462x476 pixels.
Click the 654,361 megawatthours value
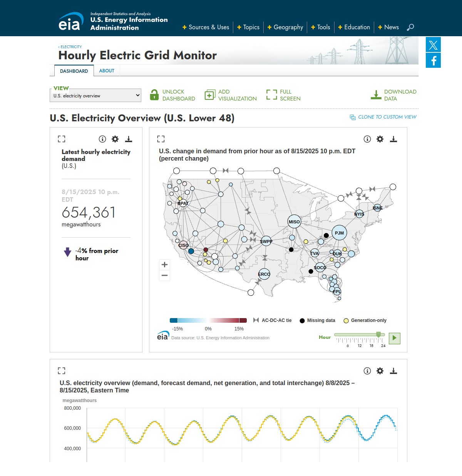pyautogui.click(x=89, y=213)
